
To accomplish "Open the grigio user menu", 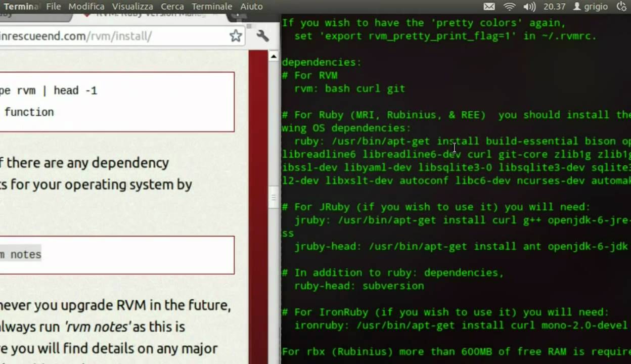I will point(591,7).
